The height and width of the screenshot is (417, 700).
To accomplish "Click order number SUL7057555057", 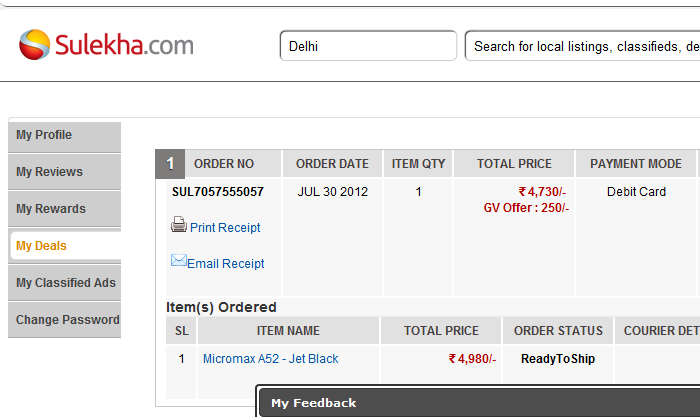I will 218,192.
